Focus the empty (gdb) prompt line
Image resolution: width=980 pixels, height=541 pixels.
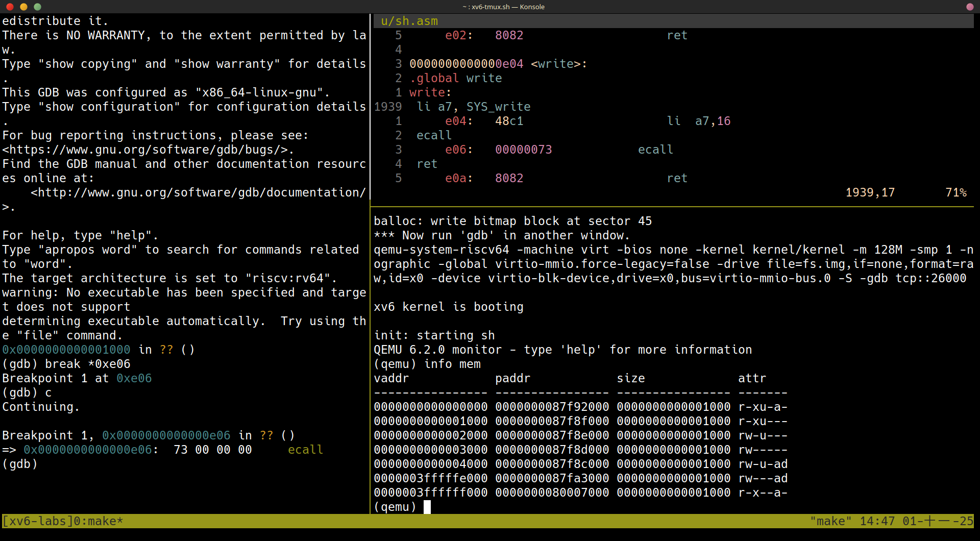[x=20, y=464]
